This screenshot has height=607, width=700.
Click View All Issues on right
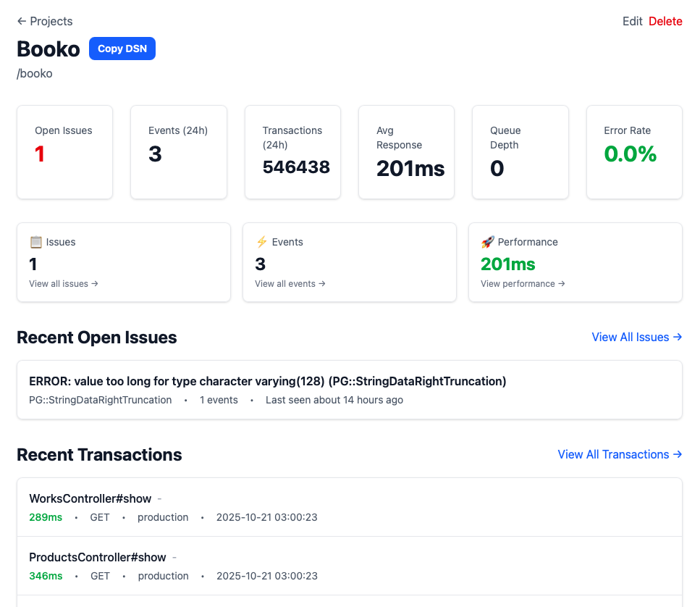tap(636, 337)
